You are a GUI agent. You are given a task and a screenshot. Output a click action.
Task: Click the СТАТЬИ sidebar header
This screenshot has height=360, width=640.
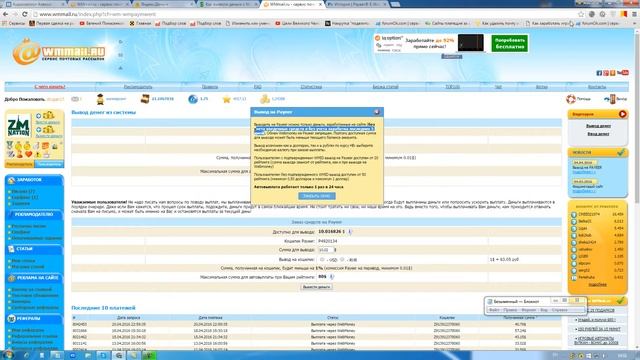pyautogui.click(x=34, y=249)
